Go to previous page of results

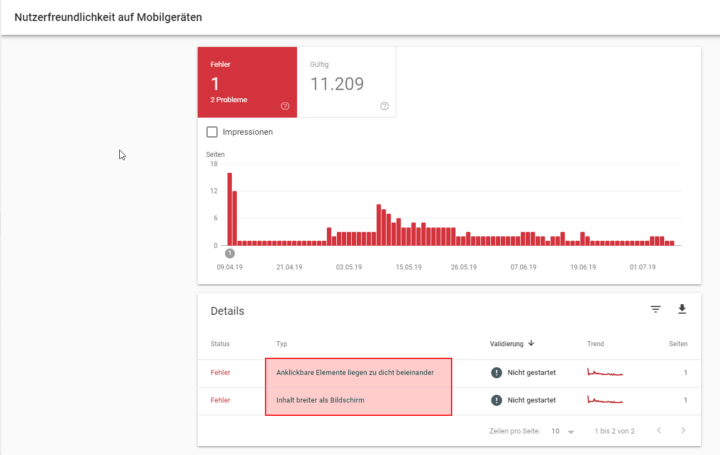[659, 430]
